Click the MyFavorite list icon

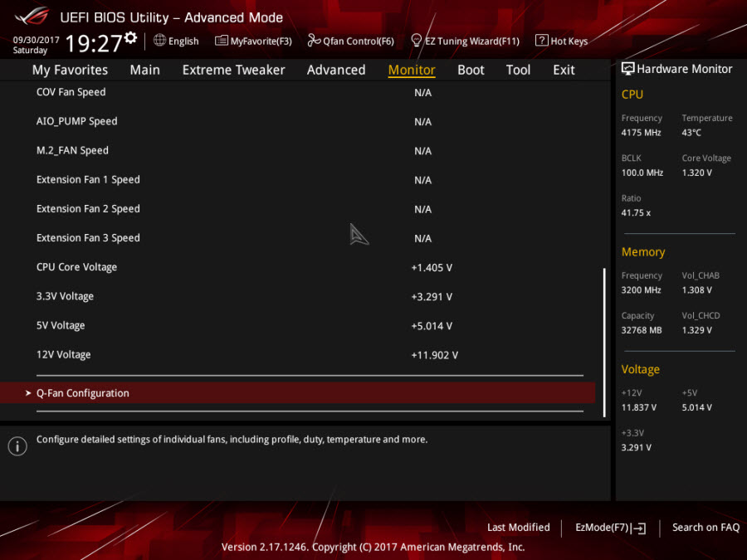pyautogui.click(x=221, y=41)
